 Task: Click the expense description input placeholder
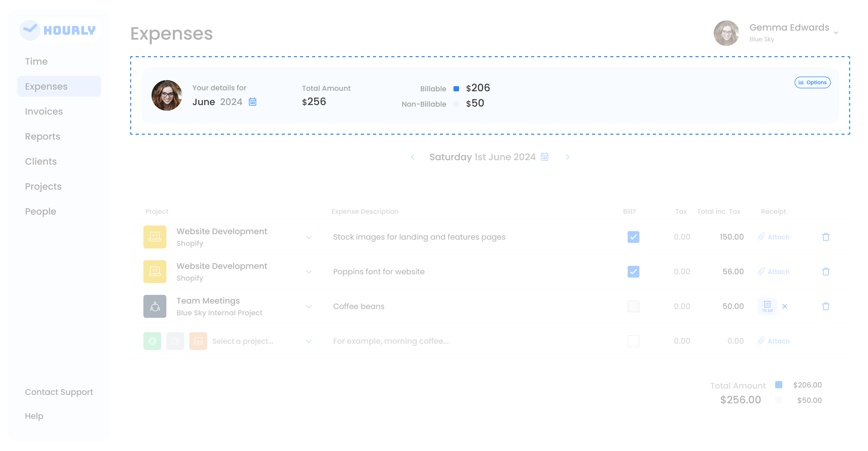tap(391, 341)
